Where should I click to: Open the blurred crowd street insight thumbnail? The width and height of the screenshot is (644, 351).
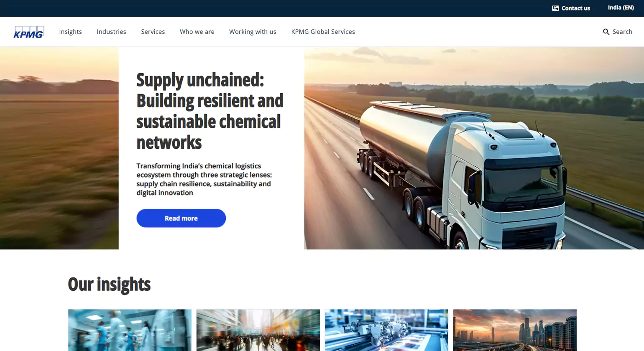[x=258, y=330]
